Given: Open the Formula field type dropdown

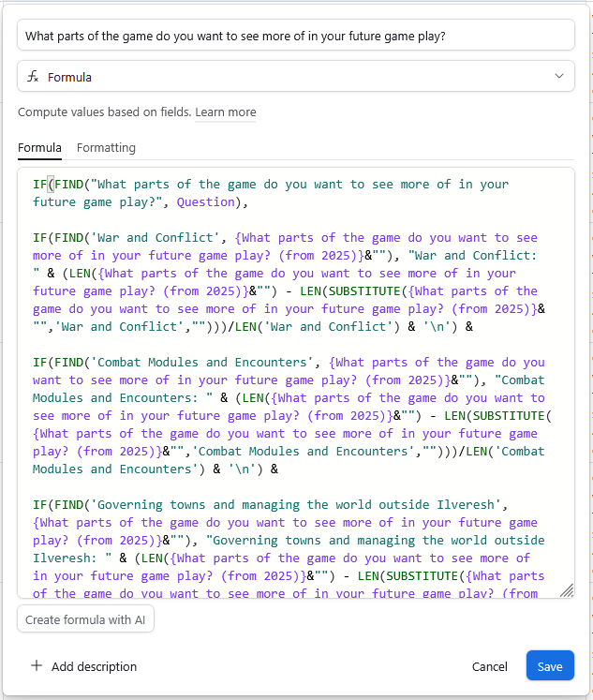Looking at the screenshot, I should point(296,77).
